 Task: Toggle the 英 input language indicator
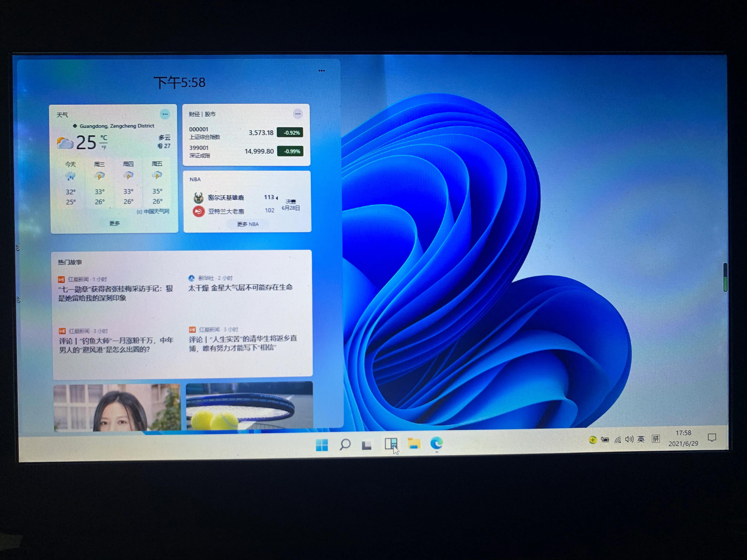pos(641,439)
